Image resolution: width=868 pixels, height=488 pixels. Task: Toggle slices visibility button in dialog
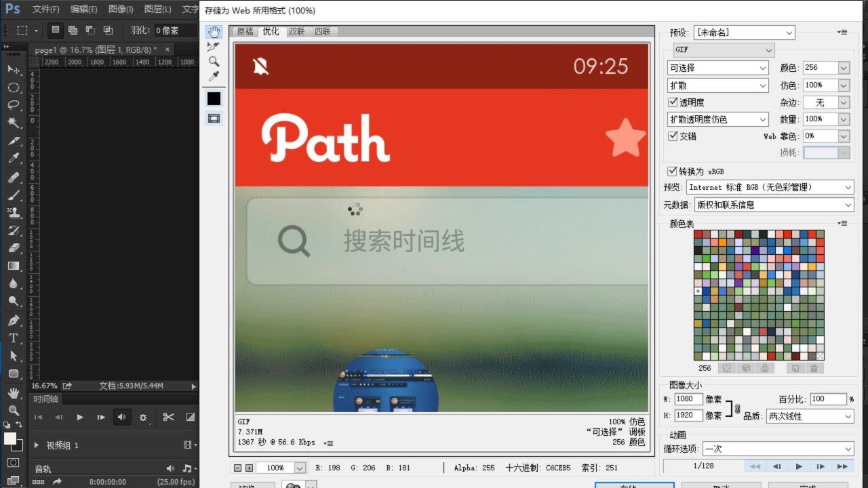pos(214,118)
